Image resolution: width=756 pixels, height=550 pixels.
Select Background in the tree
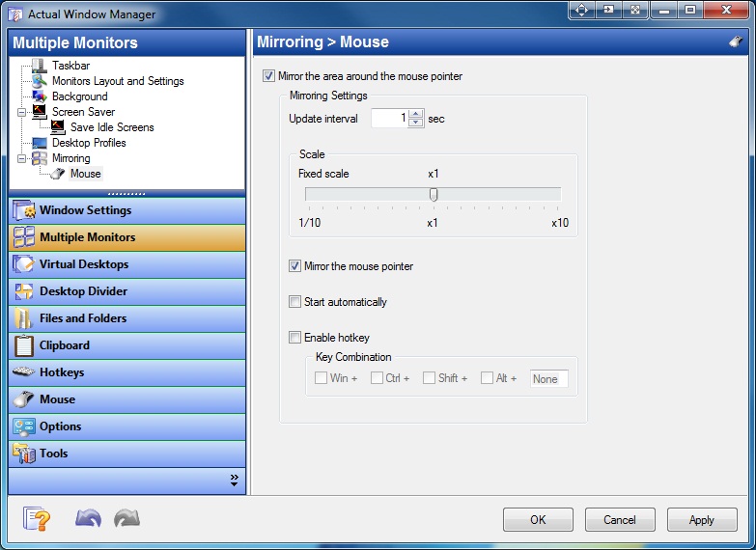pyautogui.click(x=79, y=96)
